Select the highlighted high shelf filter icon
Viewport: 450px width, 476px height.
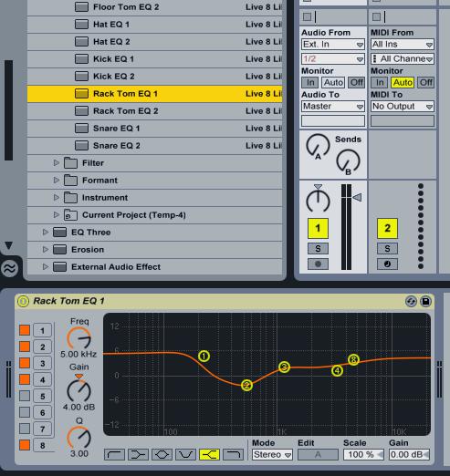(x=209, y=455)
